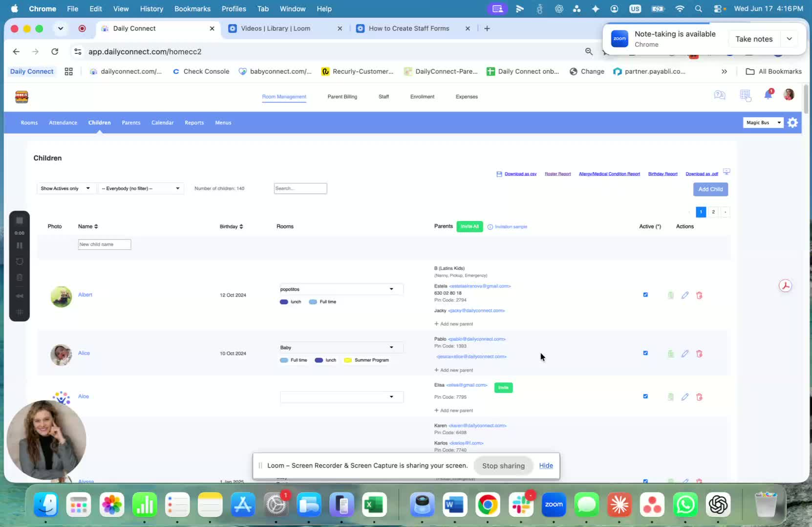
Task: Open the Excel app in the Dock
Action: coord(374,505)
